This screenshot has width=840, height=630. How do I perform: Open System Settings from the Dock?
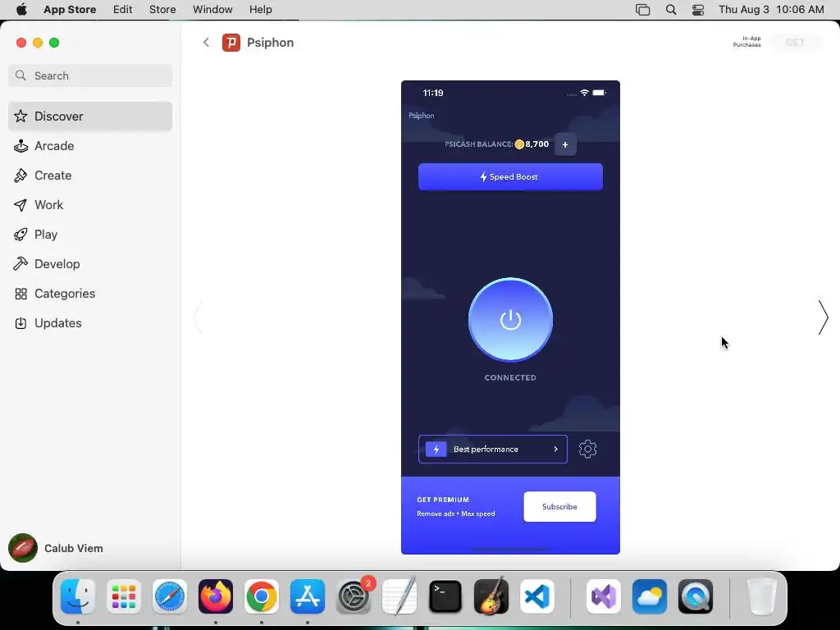354,596
